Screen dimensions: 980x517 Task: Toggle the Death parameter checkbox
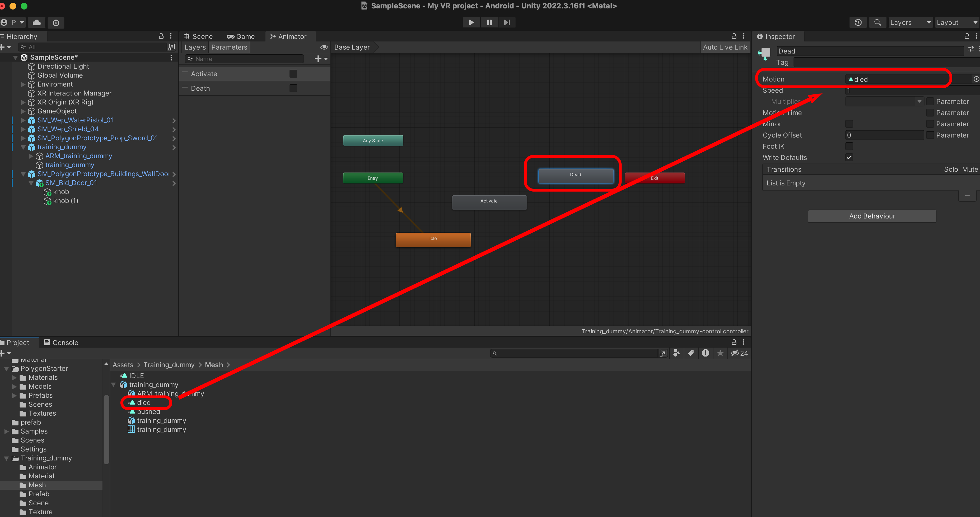click(x=293, y=88)
